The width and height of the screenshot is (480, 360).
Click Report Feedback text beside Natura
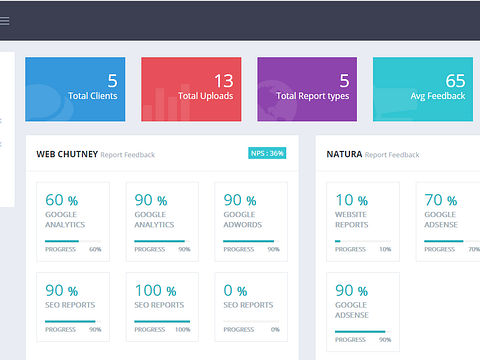392,155
